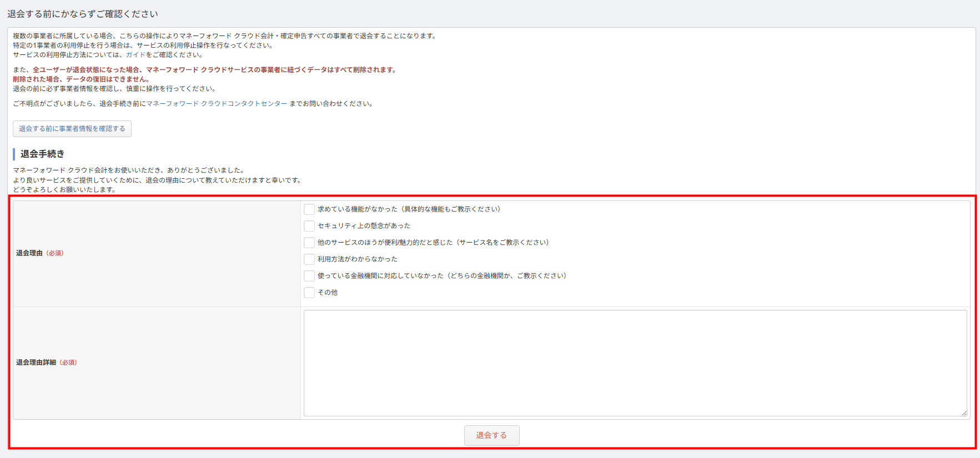Toggle '使っている金融機関に対応していなかった' checkbox
Screen dimensions: 980x458
(309, 276)
